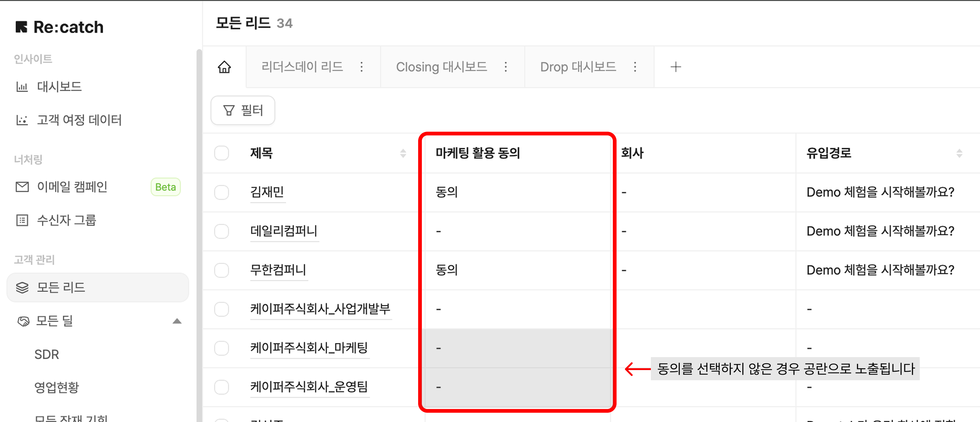The height and width of the screenshot is (422, 980).
Task: Open 대시보드 from the sidebar
Action: (59, 87)
